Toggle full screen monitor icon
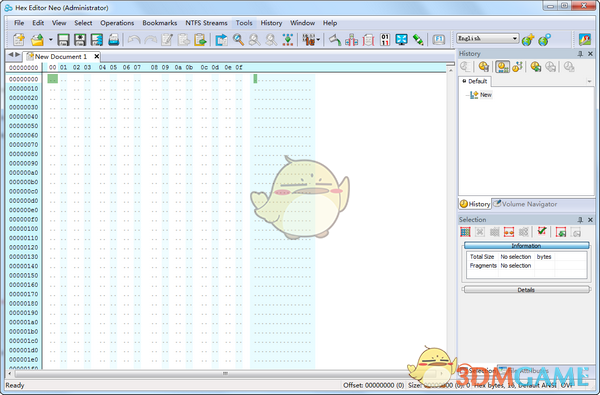 [401, 39]
